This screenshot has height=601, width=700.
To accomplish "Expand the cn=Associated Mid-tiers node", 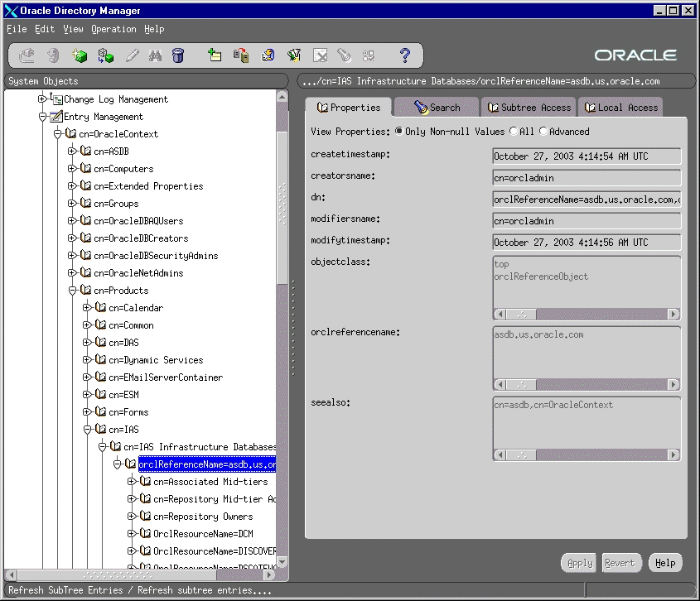I will [132, 482].
